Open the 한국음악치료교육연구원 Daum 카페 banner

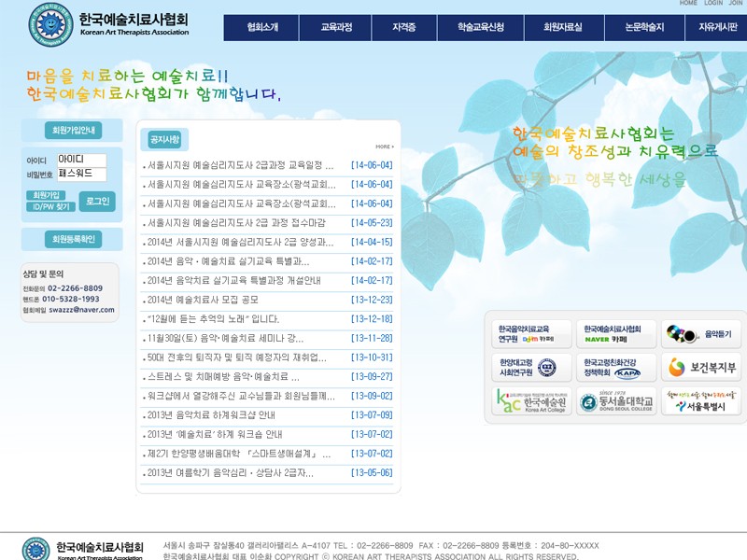(x=532, y=334)
